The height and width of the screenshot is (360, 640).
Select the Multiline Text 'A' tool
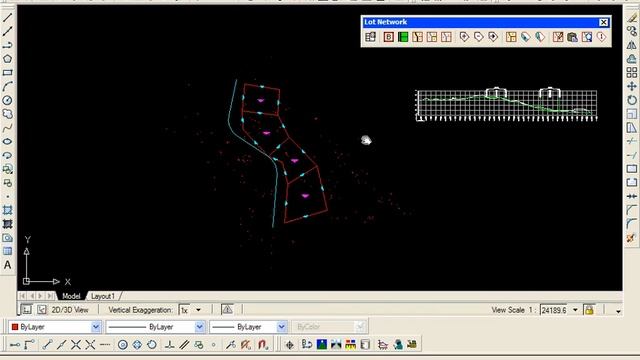point(7,265)
